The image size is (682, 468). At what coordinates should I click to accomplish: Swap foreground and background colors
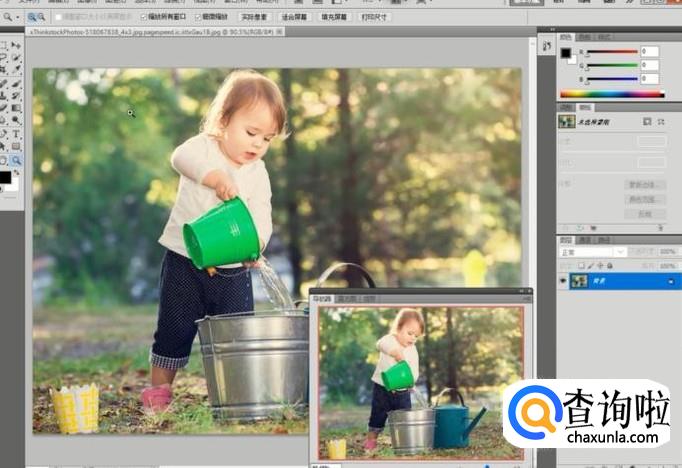17,172
